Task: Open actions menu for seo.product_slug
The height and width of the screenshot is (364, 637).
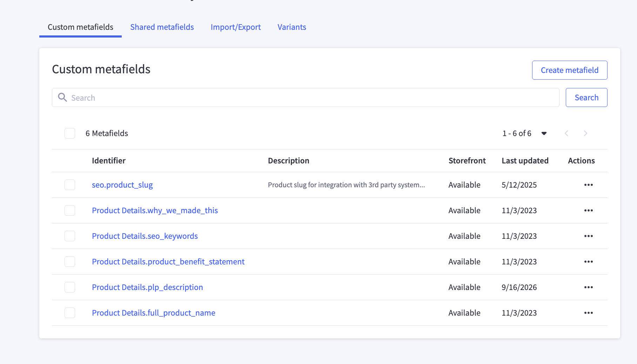Action: 588,185
